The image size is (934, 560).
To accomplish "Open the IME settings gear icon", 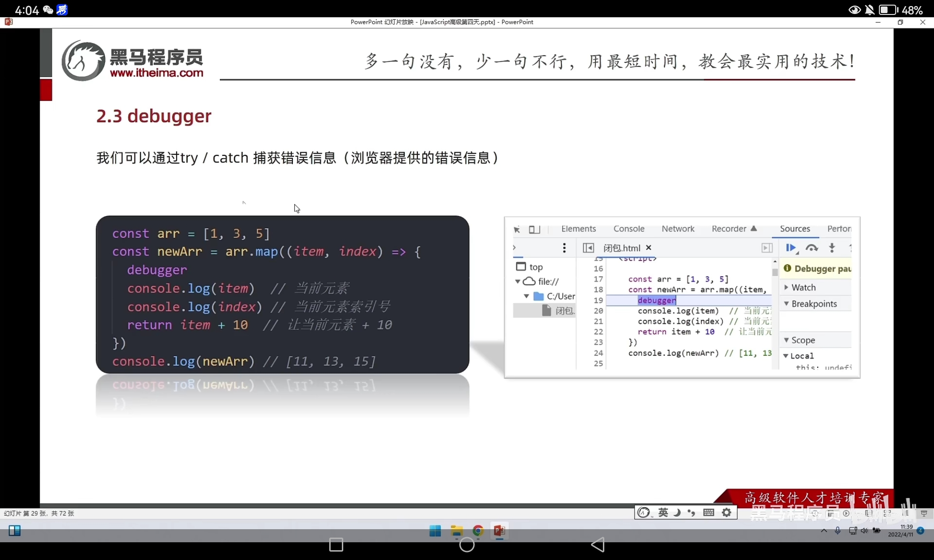I will (726, 512).
